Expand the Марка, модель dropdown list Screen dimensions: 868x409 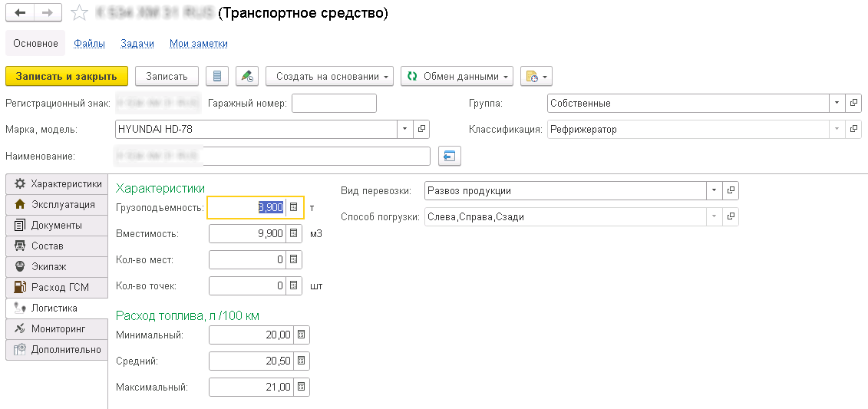point(404,130)
